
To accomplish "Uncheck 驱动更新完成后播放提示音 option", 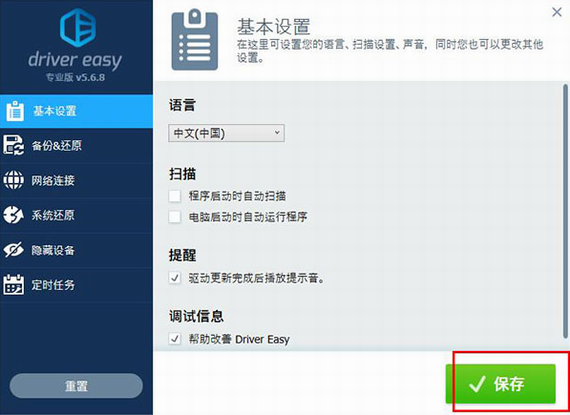I will 175,278.
